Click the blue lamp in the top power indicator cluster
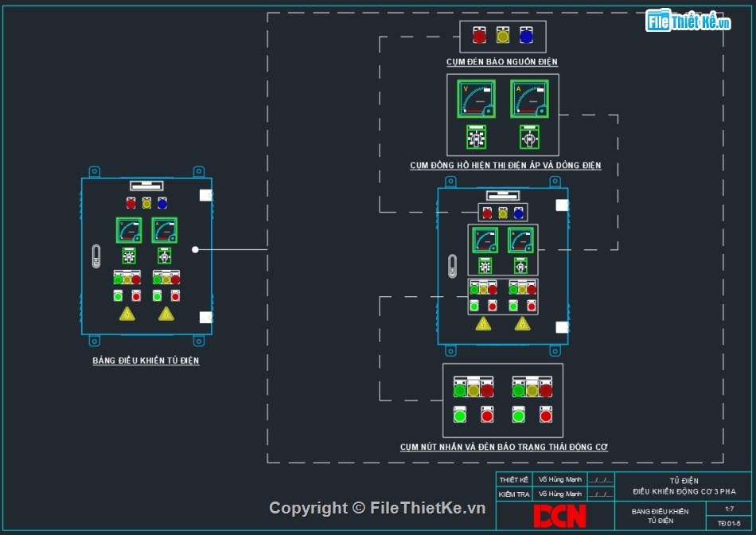This screenshot has height=535, width=756. tap(526, 35)
